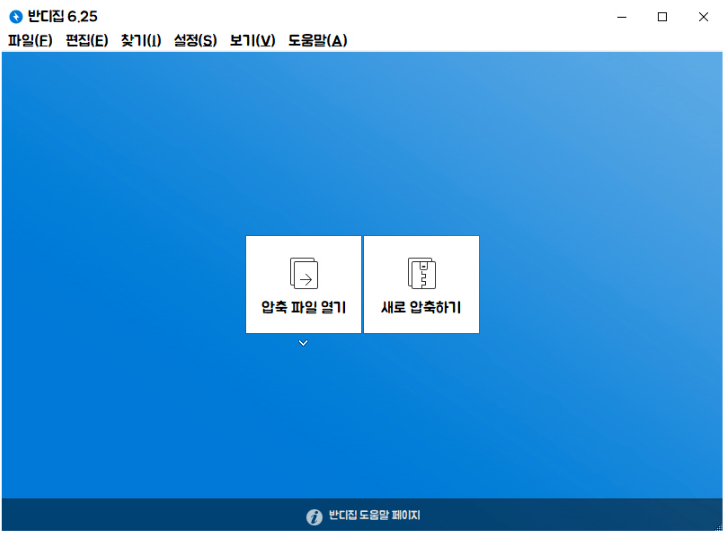Open the 편집(E) menu
The height and width of the screenshot is (535, 726).
(87, 40)
